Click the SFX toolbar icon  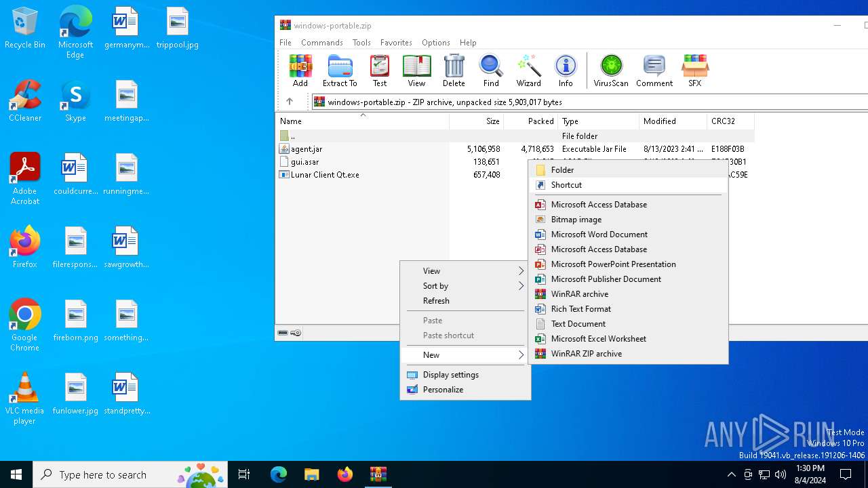(x=695, y=71)
